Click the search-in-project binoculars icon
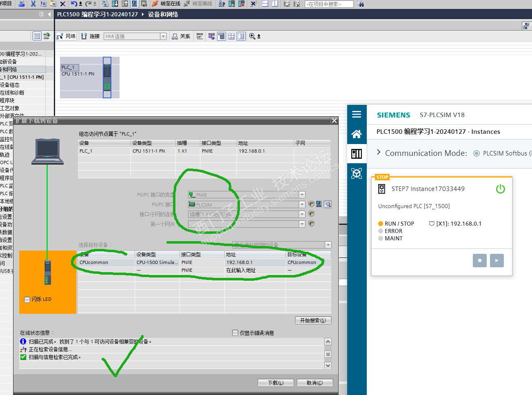Viewport: 532px width, 395px height. click(x=361, y=4)
